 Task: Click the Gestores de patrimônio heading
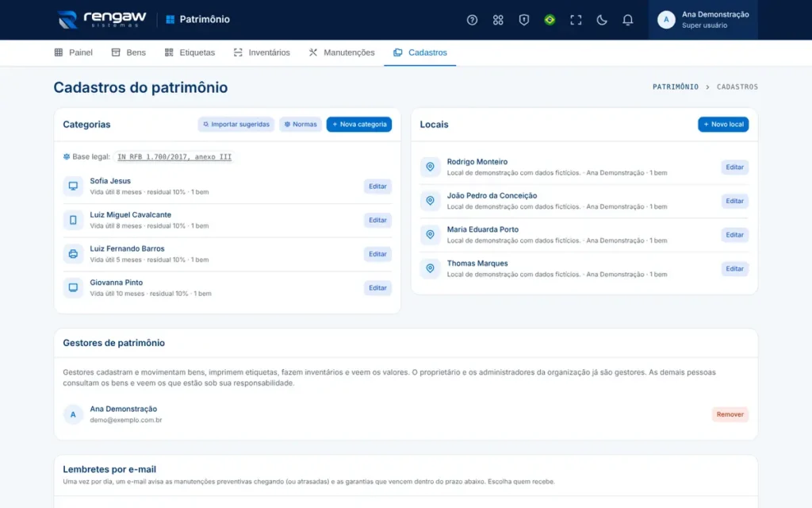tap(114, 343)
